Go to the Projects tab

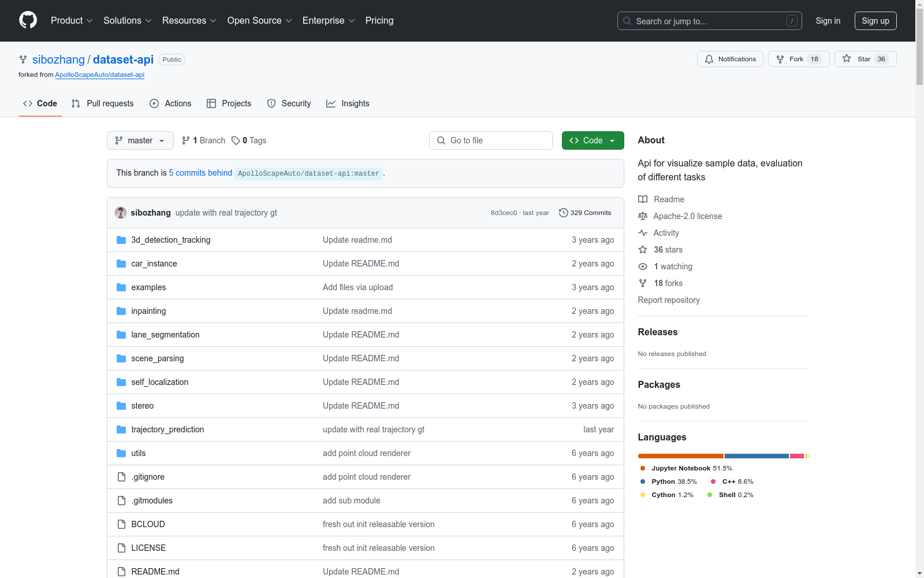(229, 103)
